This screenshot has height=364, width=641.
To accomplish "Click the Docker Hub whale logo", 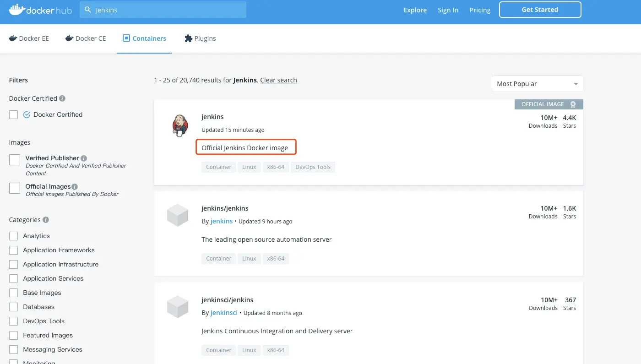I will pyautogui.click(x=40, y=10).
